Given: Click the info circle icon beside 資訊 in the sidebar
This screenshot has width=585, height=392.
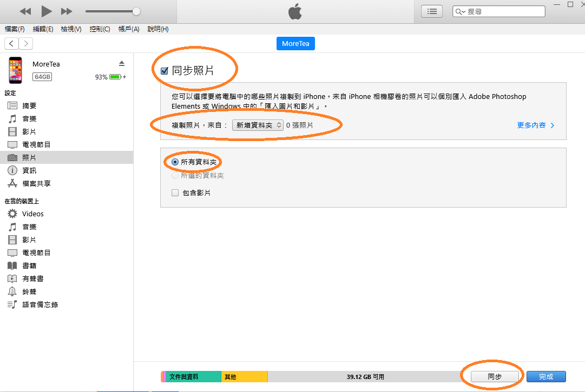Looking at the screenshot, I should pyautogui.click(x=12, y=170).
